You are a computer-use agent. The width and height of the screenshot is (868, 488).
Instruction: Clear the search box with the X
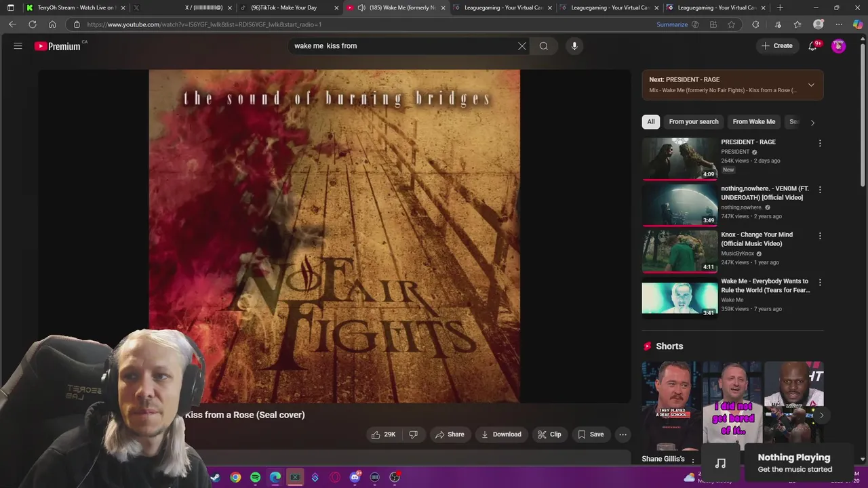pos(522,46)
